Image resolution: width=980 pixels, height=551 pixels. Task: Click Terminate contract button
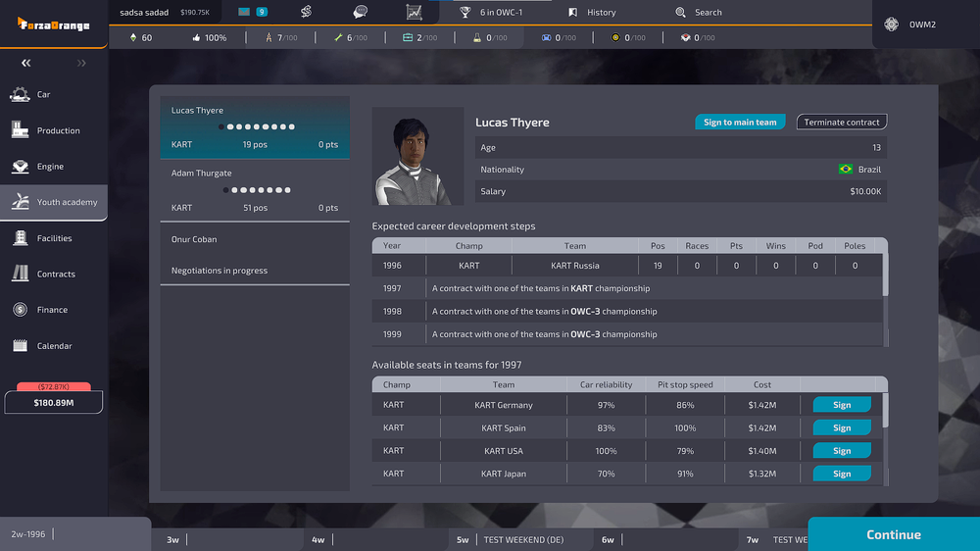841,122
